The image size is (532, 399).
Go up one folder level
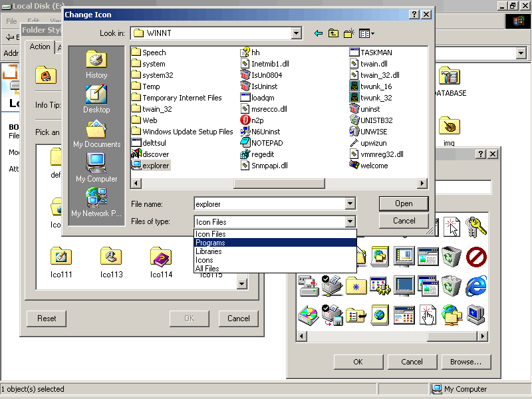click(334, 33)
